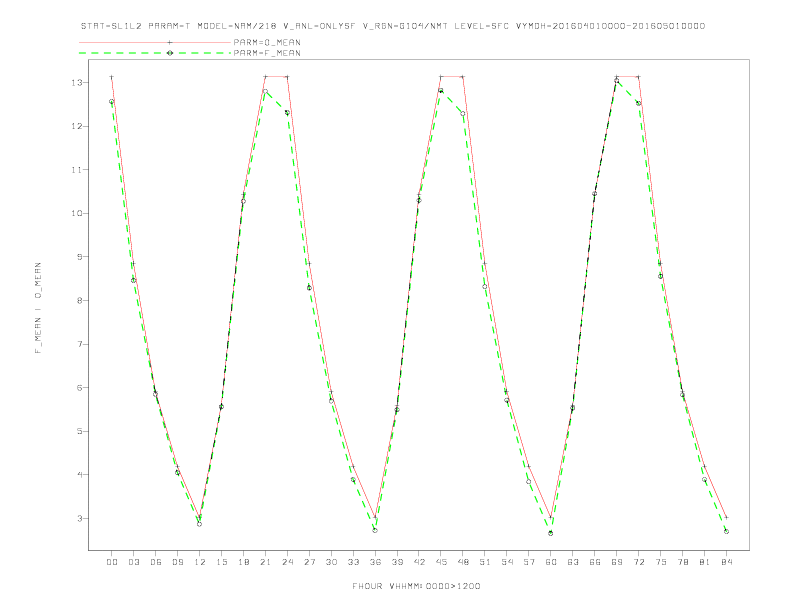Click x-axis tick label 45
Image resolution: width=792 pixels, height=612 pixels.
pos(441,562)
